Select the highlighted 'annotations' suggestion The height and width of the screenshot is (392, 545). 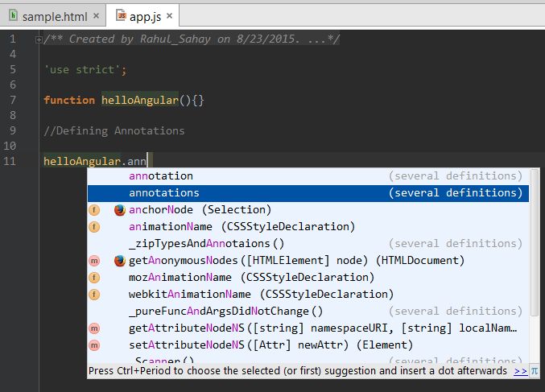click(308, 193)
